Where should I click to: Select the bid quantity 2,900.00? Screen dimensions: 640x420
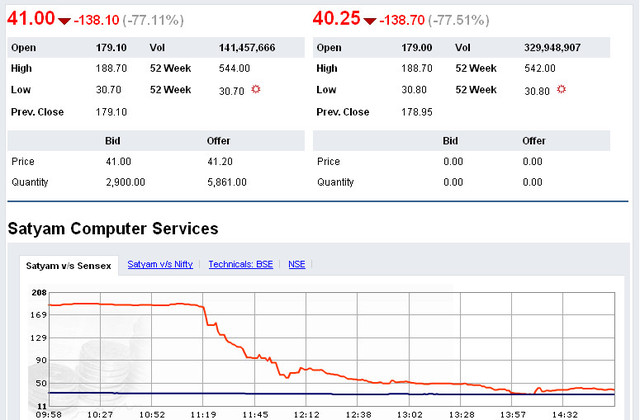coord(126,182)
